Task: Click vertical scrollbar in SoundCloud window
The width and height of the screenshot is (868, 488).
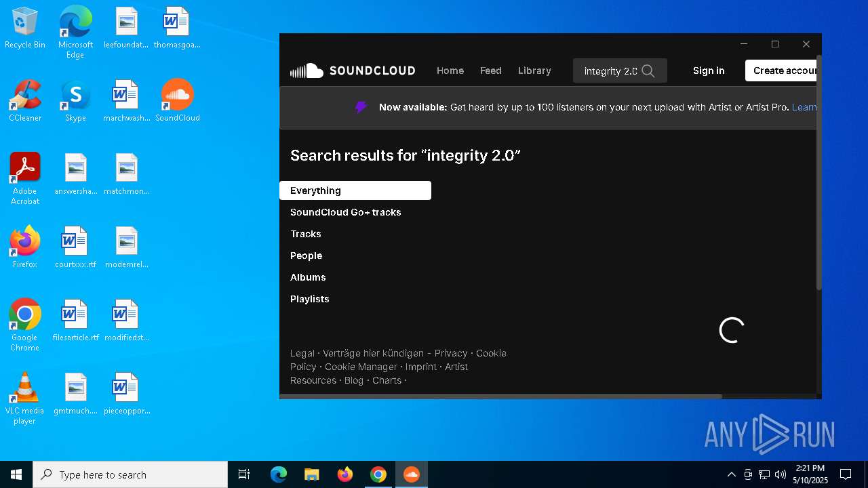Action: click(x=818, y=174)
